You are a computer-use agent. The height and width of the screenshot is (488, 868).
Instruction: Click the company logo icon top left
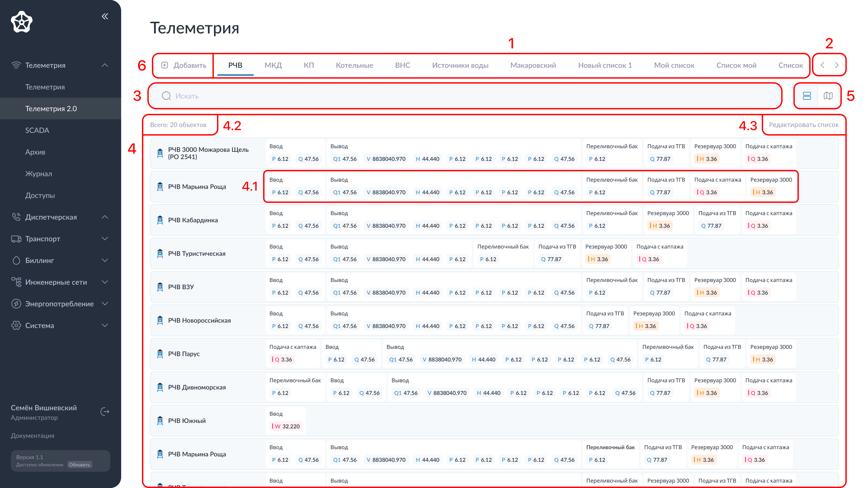22,22
